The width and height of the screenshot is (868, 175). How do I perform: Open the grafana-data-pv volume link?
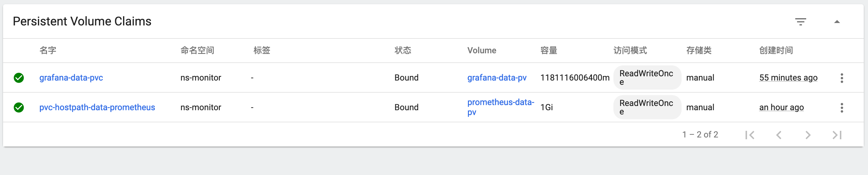click(x=497, y=78)
